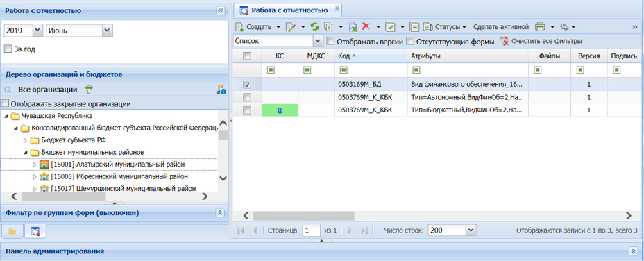644x261 pixels.
Task: Click the green refresh icon in toolbar
Action: click(x=314, y=27)
